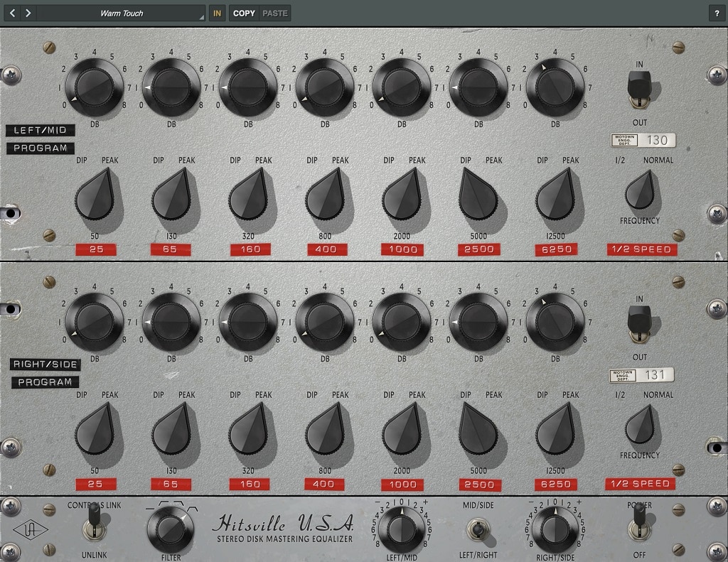Adjust Right/Side 160 Hz DB gain knob
Image resolution: width=728 pixels, height=562 pixels.
(248, 322)
